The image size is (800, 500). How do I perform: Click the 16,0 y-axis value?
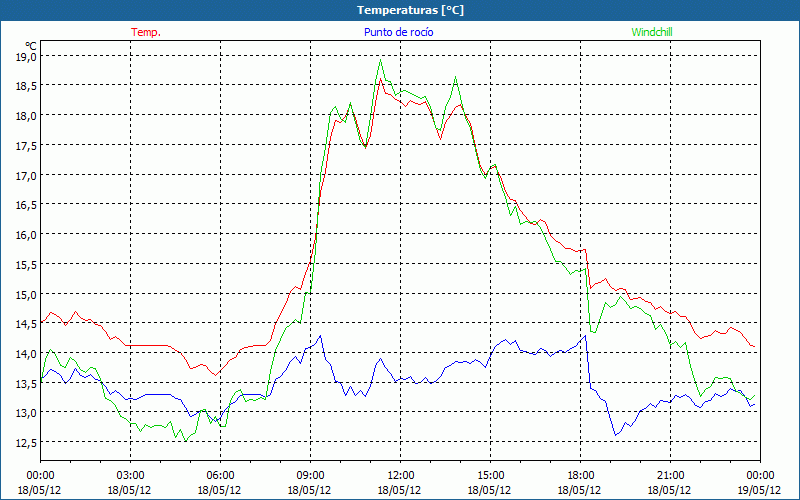click(27, 235)
